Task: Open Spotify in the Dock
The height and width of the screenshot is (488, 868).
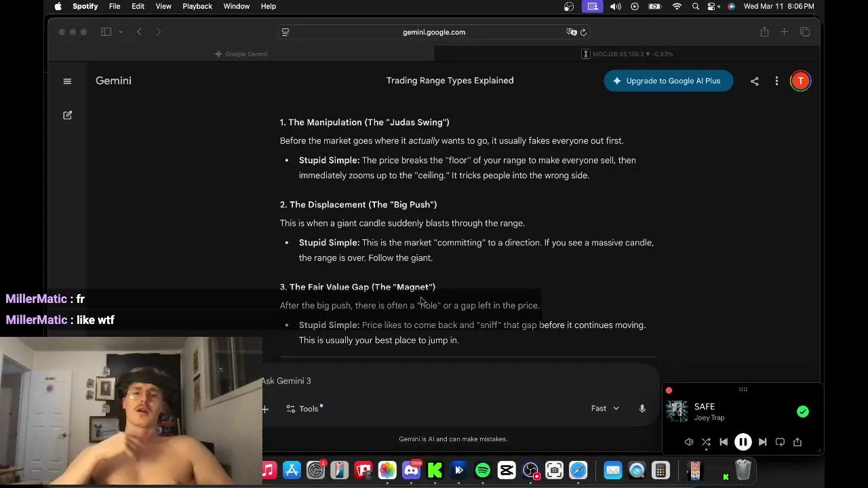Action: pos(483,470)
